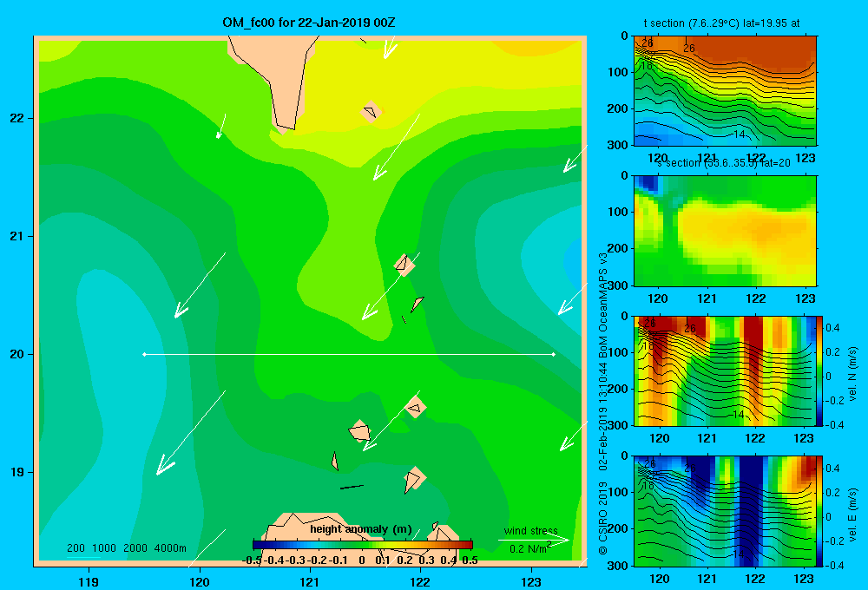Click longitude label '123' on main map axis

[x=531, y=581]
